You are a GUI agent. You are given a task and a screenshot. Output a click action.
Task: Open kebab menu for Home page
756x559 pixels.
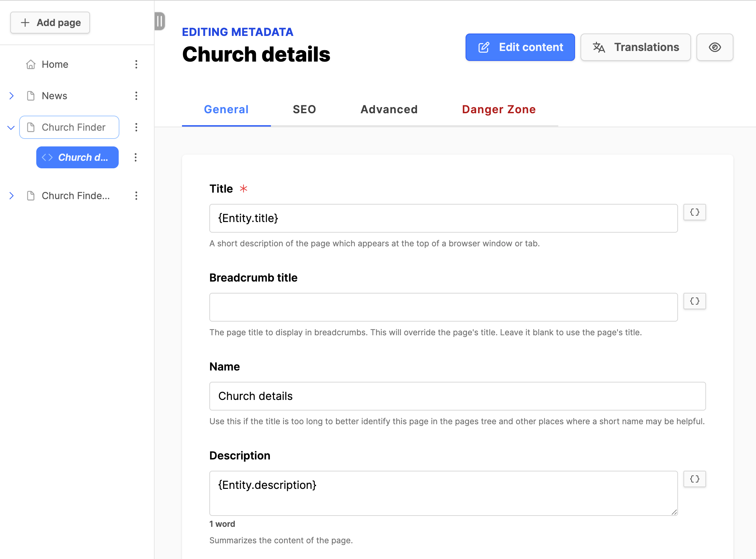(x=136, y=64)
